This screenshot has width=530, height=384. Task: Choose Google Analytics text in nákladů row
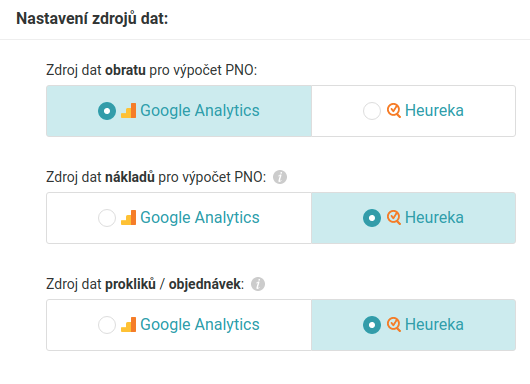(200, 218)
